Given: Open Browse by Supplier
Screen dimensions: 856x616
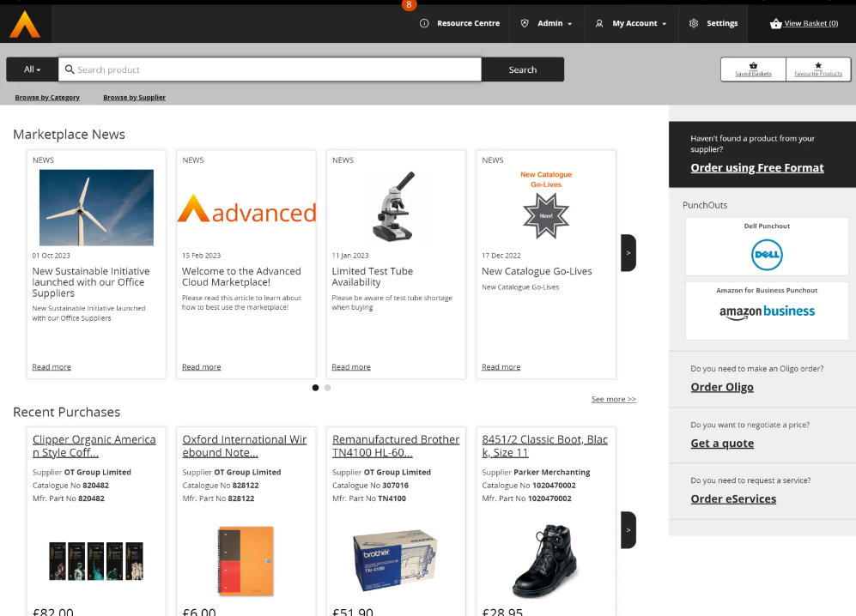Looking at the screenshot, I should pyautogui.click(x=134, y=97).
